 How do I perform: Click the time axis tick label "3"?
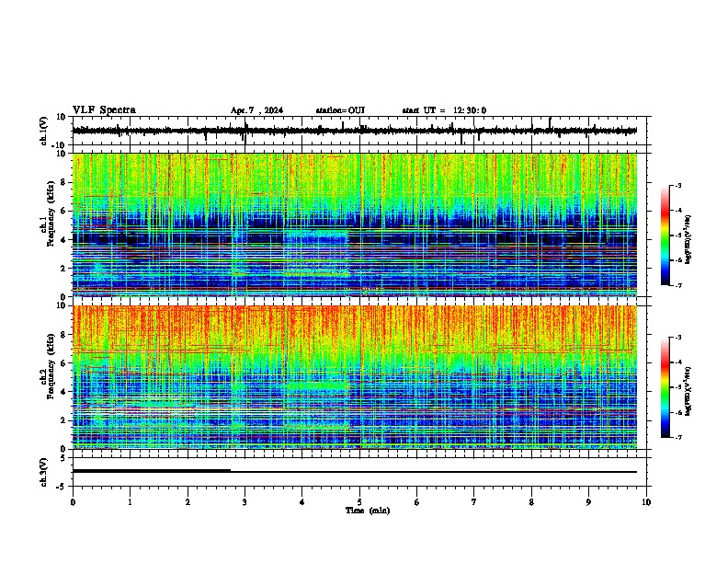coord(245,502)
